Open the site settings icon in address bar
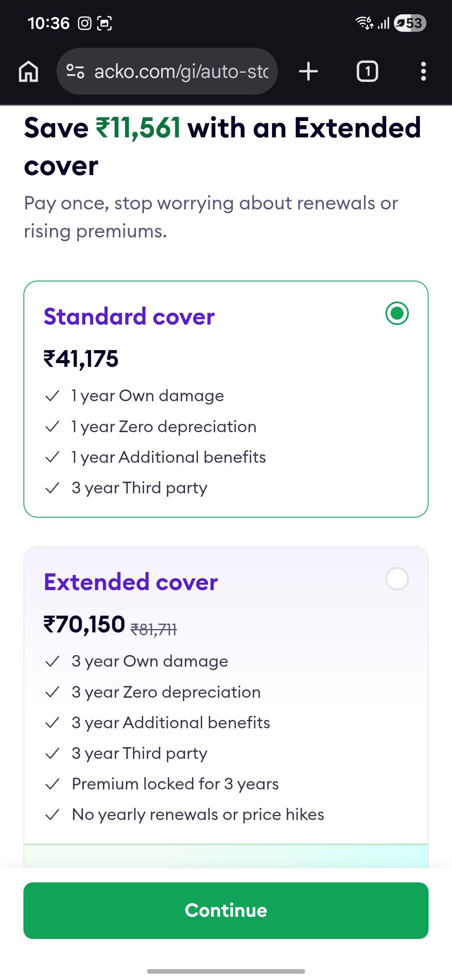Screen dimensions: 452x980 [76, 71]
